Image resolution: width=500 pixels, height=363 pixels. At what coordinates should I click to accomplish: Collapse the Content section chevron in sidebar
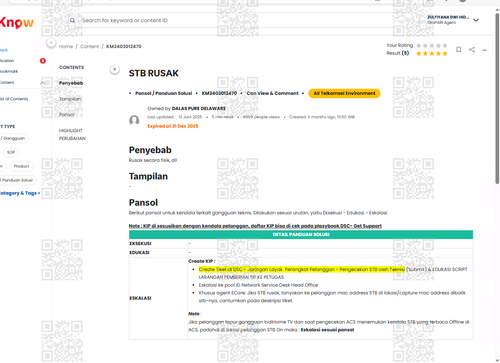tap(42, 83)
